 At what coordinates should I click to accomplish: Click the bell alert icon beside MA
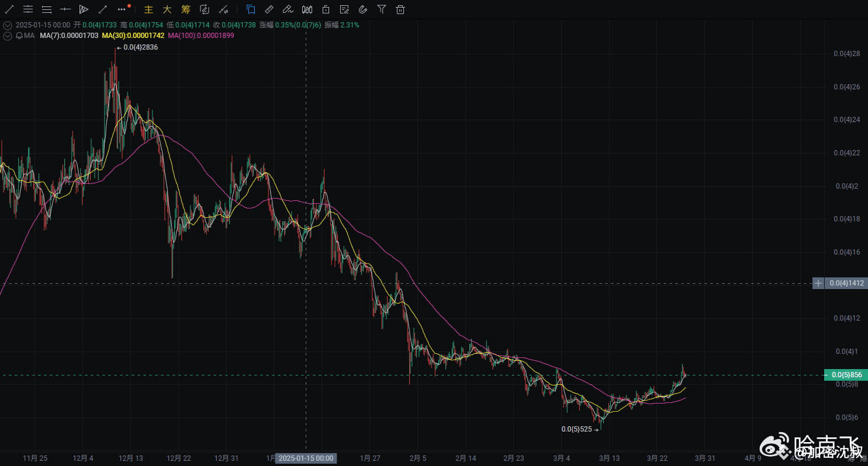click(x=19, y=36)
